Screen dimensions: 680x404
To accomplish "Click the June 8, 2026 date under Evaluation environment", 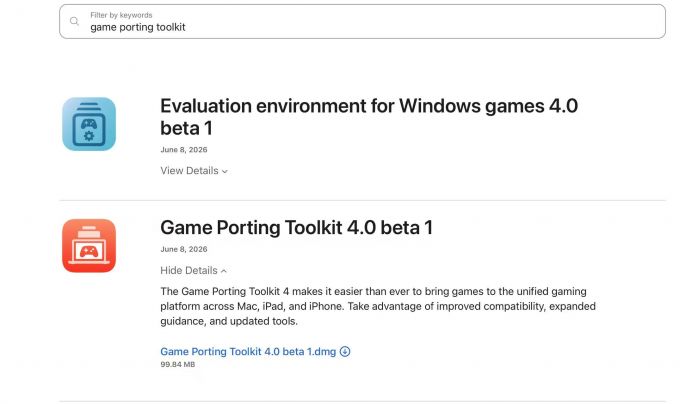I will (184, 150).
